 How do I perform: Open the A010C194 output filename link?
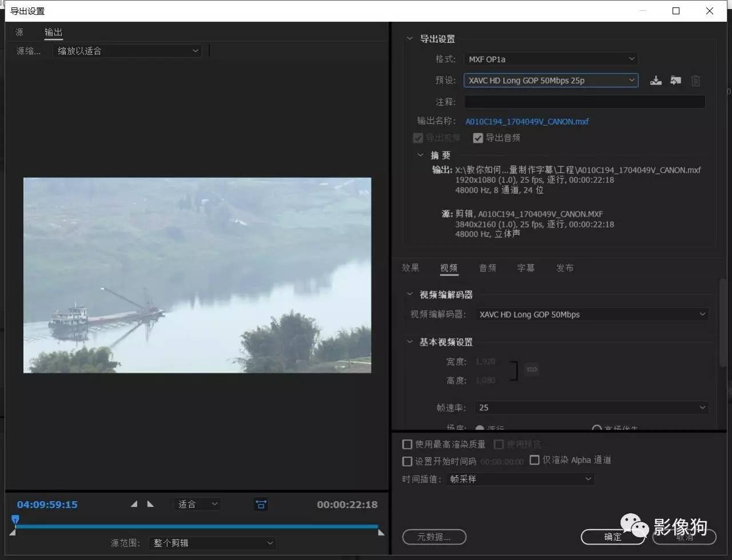point(527,121)
